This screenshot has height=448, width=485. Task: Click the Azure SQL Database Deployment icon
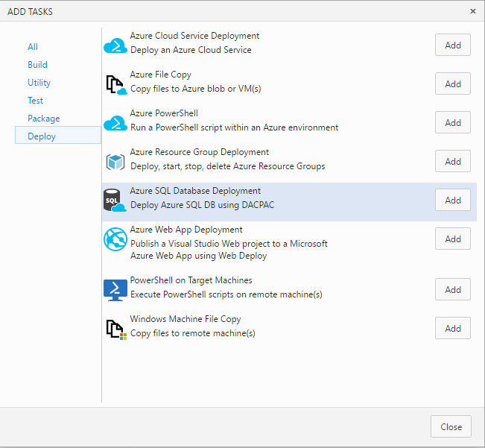[x=115, y=201]
